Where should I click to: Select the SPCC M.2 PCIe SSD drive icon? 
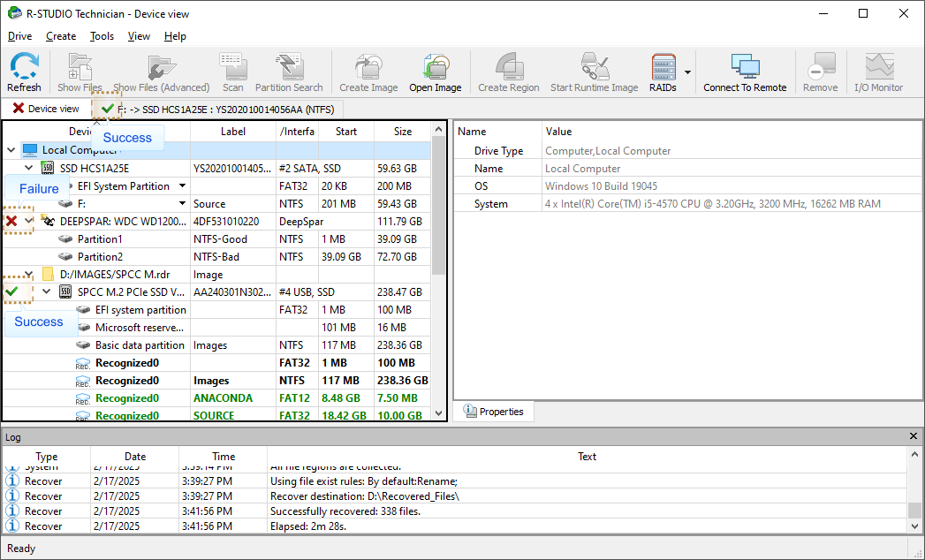(65, 292)
